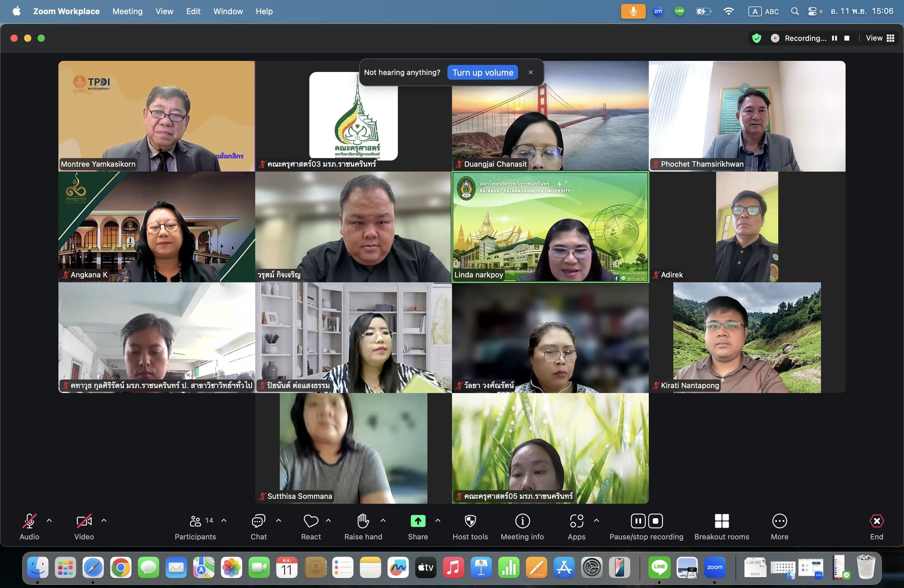Click Turn up volume button
The image size is (904, 588).
coord(482,72)
